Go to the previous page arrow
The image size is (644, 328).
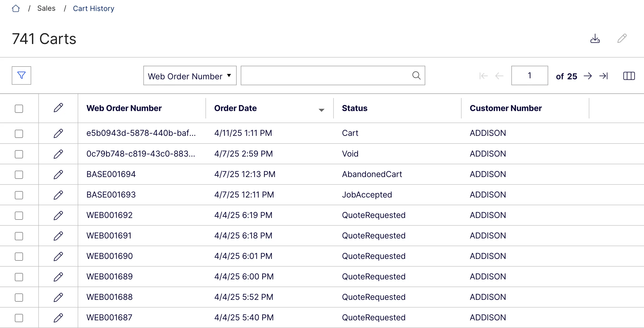tap(499, 76)
